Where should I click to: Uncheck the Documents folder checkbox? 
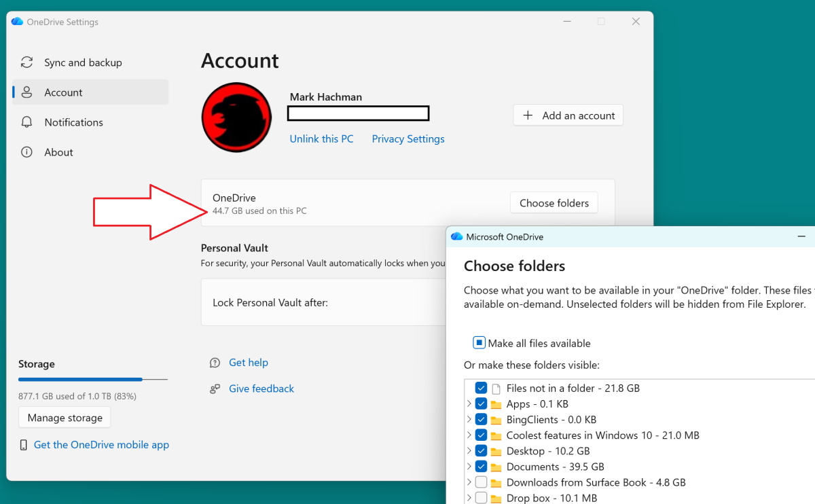[x=481, y=467]
